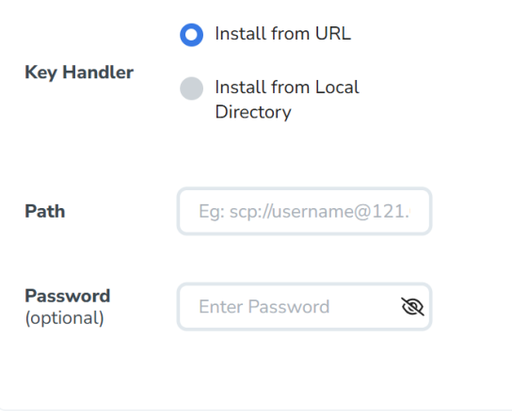Click the bold Password label
Image resolution: width=512 pixels, height=420 pixels.
coord(68,296)
